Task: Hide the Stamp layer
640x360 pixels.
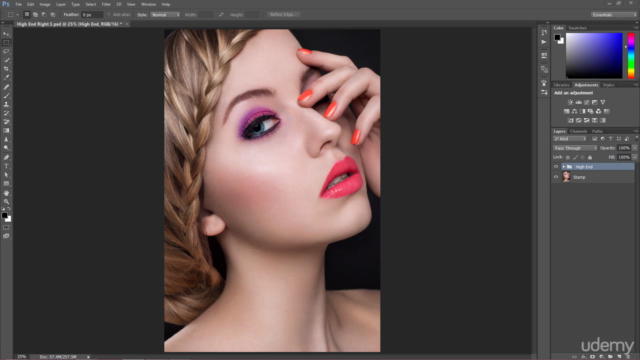Action: 556,177
